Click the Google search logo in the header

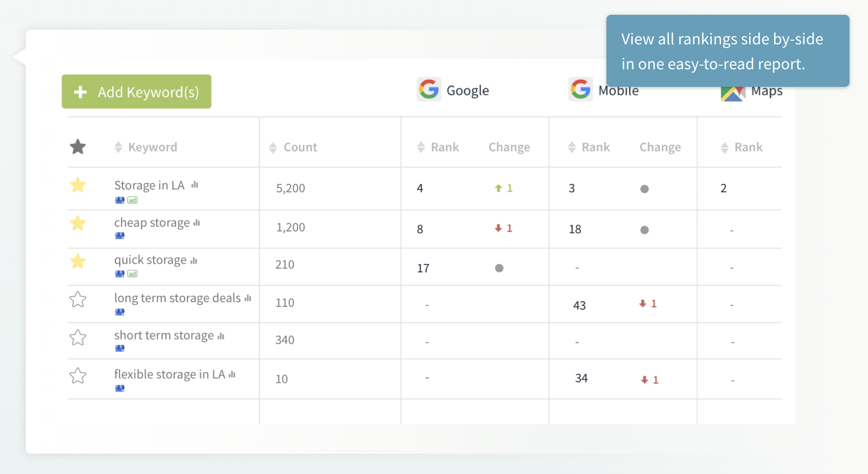coord(428,89)
